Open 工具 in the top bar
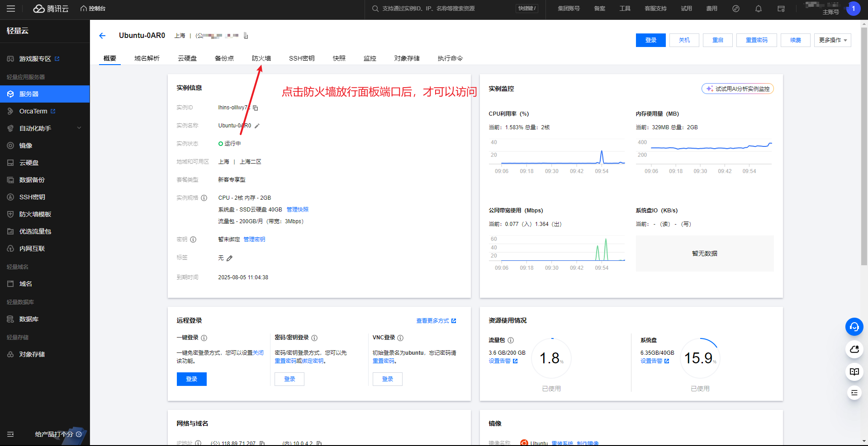The image size is (868, 446). (x=625, y=9)
